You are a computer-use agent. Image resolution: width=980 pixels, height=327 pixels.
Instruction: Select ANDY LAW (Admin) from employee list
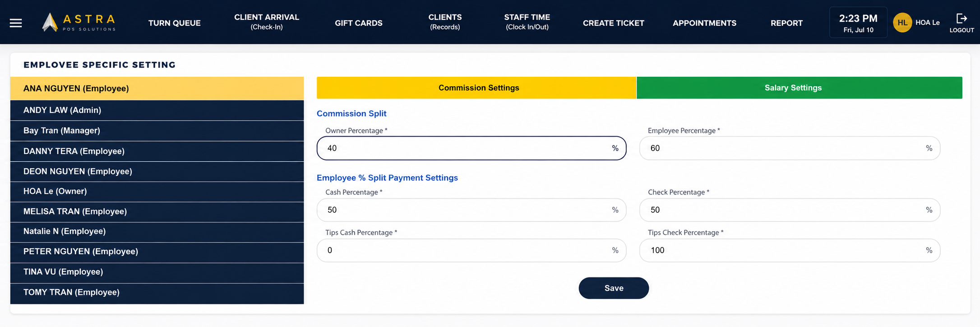coord(157,110)
